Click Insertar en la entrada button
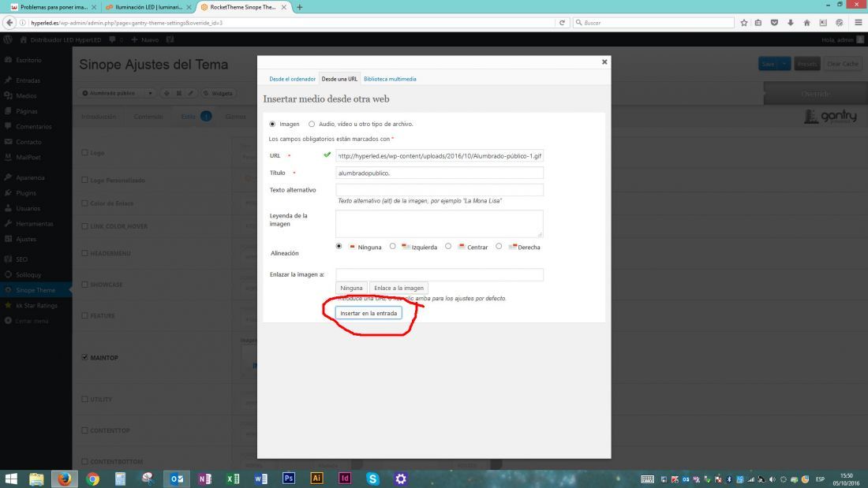868x488 pixels. click(369, 313)
